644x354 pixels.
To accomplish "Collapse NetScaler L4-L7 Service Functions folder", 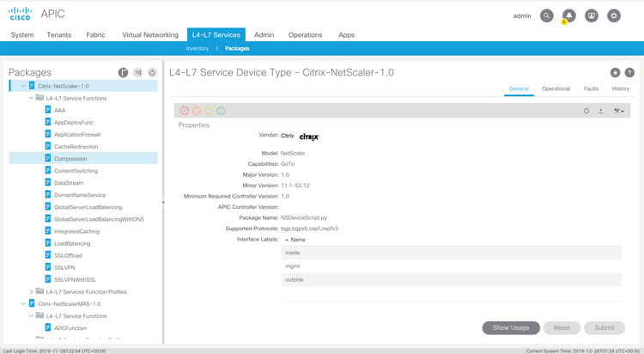I will click(31, 98).
